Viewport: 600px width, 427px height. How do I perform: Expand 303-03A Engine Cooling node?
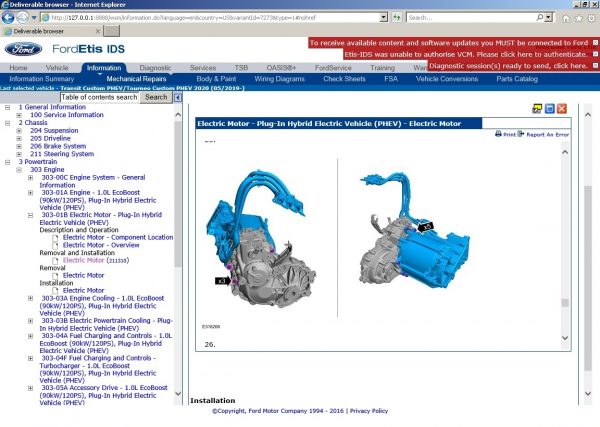pos(30,298)
